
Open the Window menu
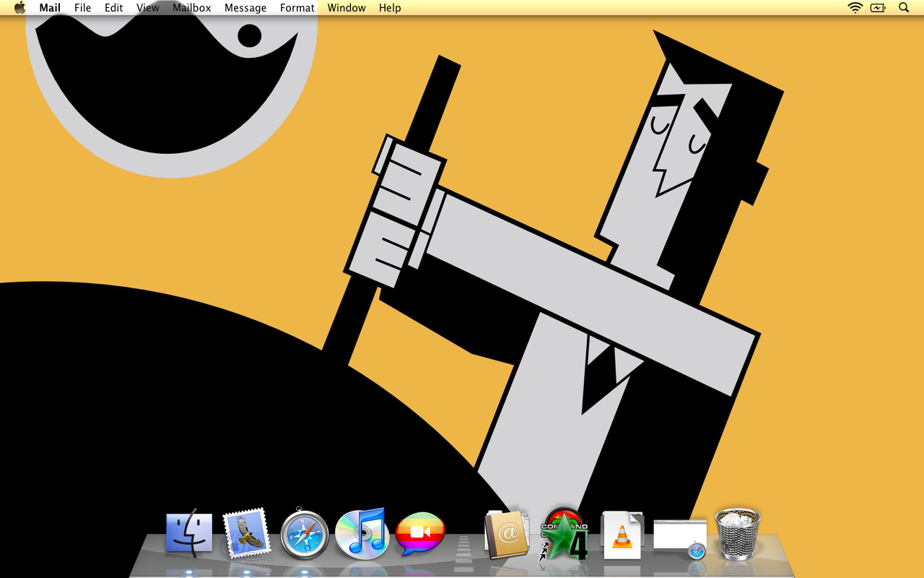(x=346, y=8)
